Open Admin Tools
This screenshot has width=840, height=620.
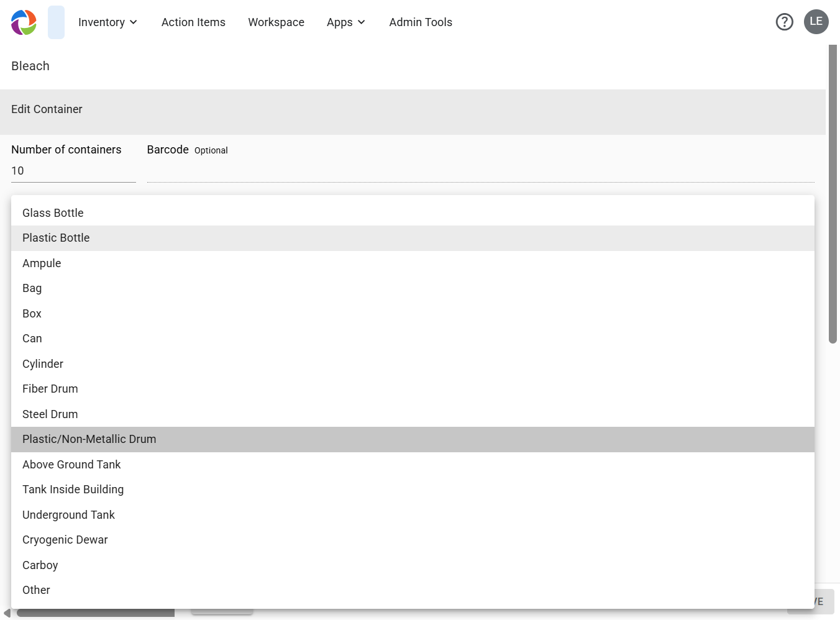point(421,22)
